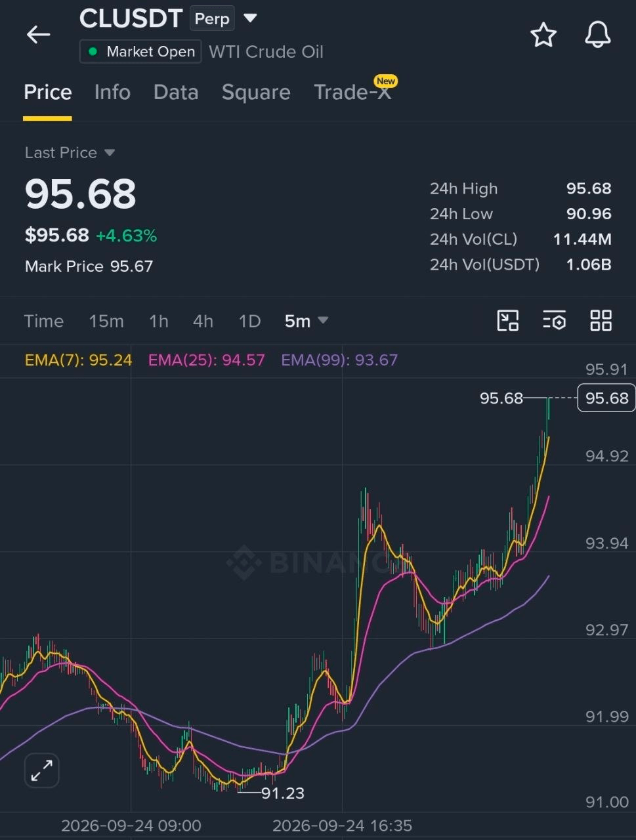636x840 pixels.
Task: Tap the EMA(7): 95.24 indicator label
Action: (78, 360)
